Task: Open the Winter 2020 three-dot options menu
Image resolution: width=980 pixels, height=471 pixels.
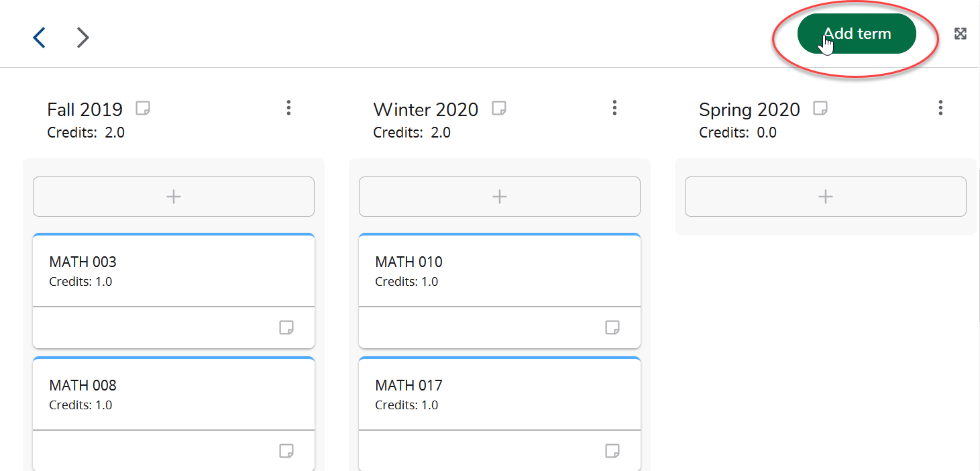Action: (614, 108)
